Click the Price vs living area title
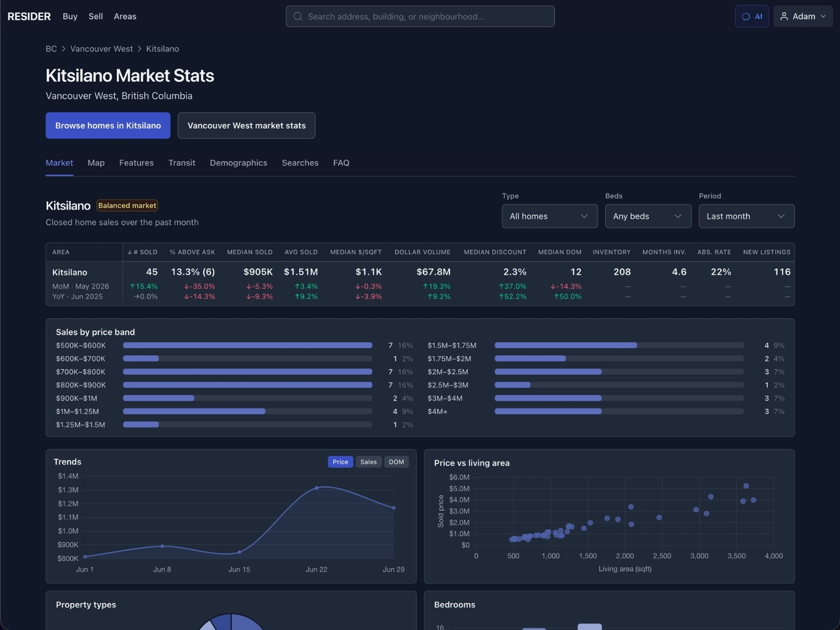Viewport: 840px width, 630px height. tap(472, 463)
